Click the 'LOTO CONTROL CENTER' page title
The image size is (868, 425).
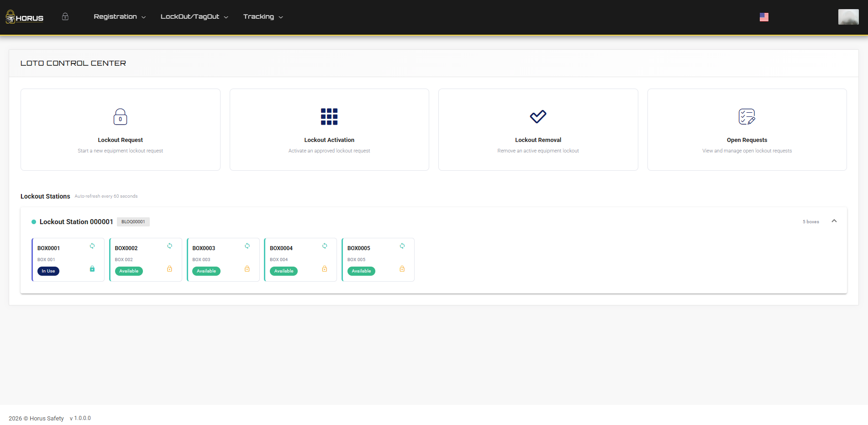(x=73, y=63)
